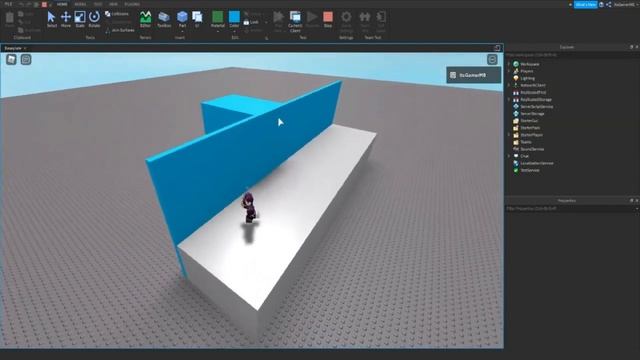This screenshot has height=360, width=640.
Task: Select SoundService in the Explorer
Action: coord(532,149)
